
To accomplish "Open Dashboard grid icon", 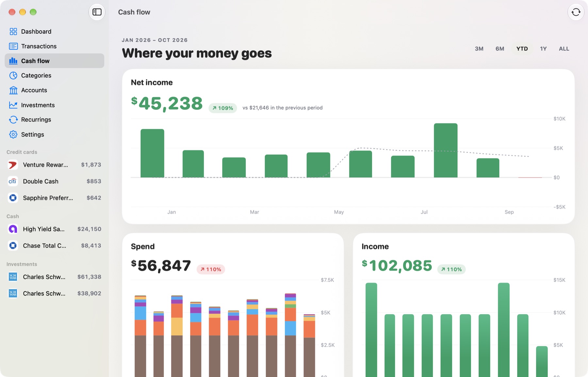I will point(13,31).
